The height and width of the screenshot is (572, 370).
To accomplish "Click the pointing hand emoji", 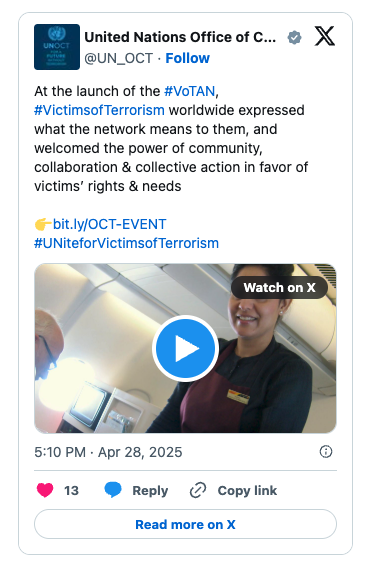I will tap(43, 224).
